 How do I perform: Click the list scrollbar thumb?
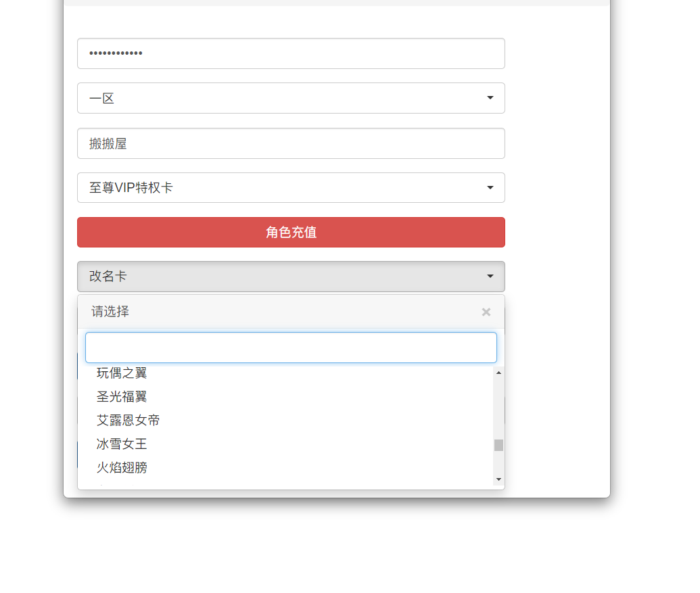(498, 445)
